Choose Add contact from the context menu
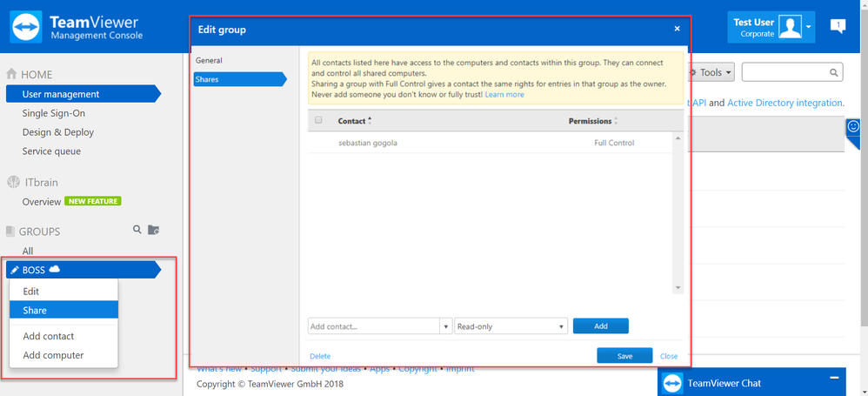868x396 pixels. [63, 336]
